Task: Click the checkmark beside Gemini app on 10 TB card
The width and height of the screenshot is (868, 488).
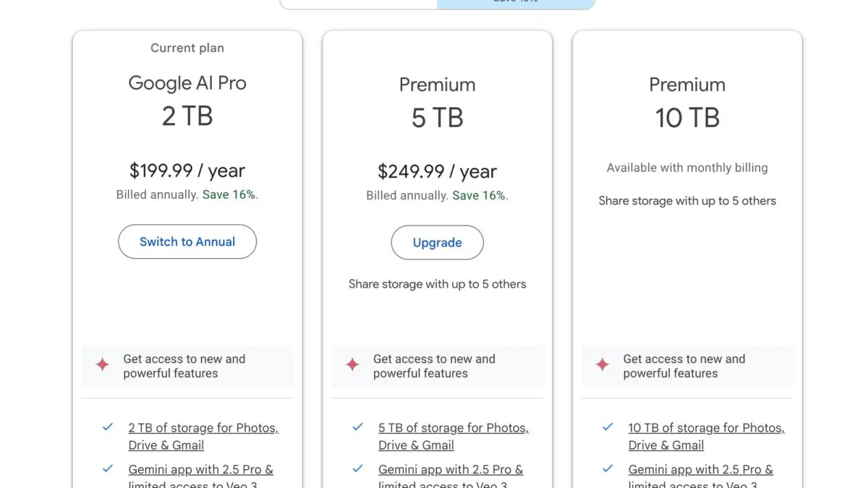Action: pyautogui.click(x=607, y=469)
